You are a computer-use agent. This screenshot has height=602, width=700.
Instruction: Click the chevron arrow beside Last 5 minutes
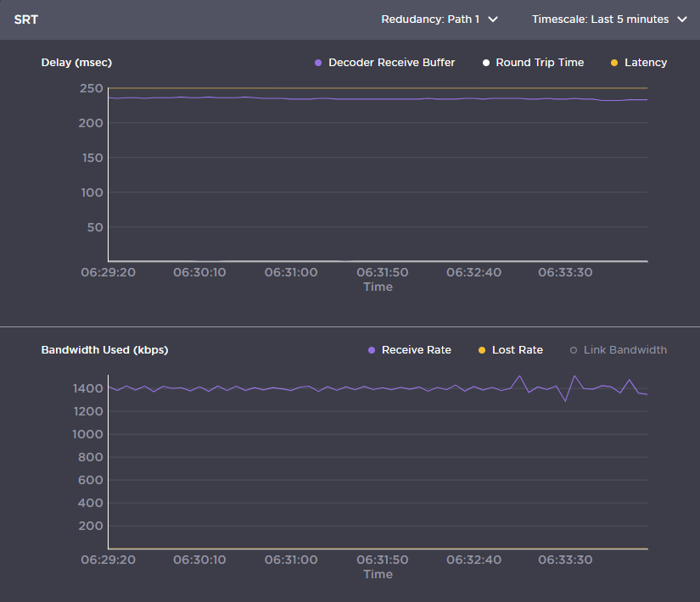[x=682, y=20]
